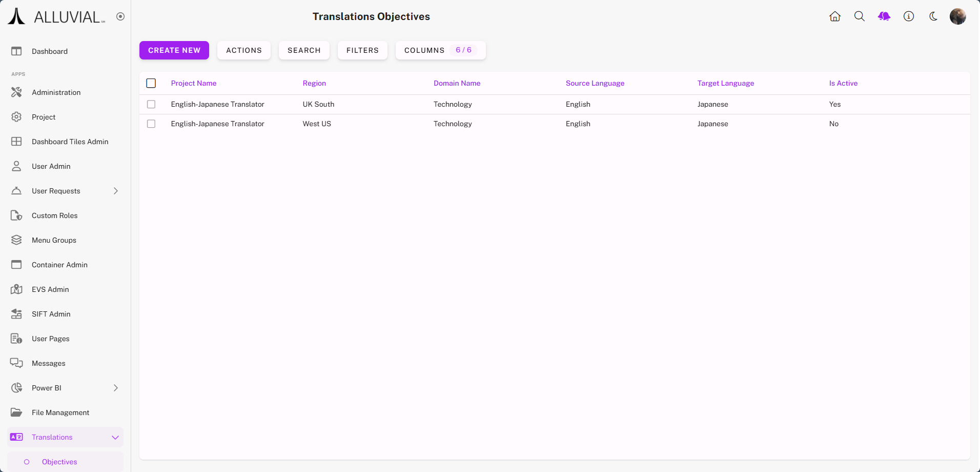Viewport: 980px width, 472px height.
Task: Open the Columns 6/6 selector
Action: tap(440, 50)
